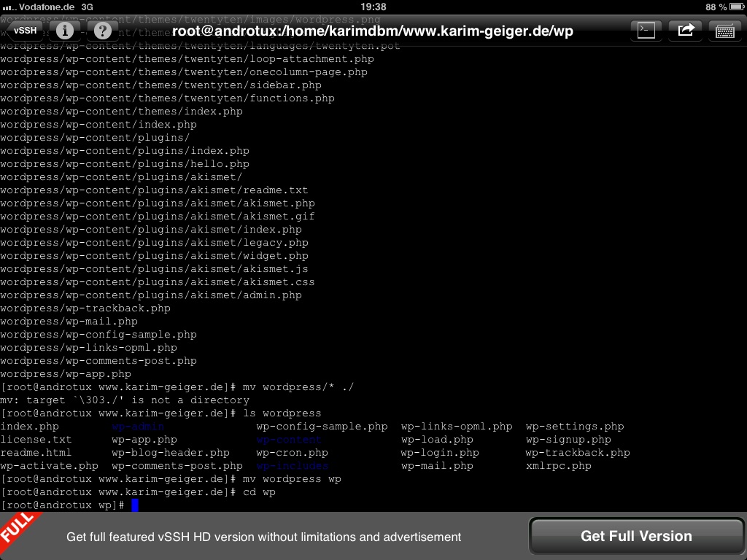This screenshot has width=747, height=560.
Task: Tap the wordpress/wp-content/index.php line
Action: click(98, 124)
